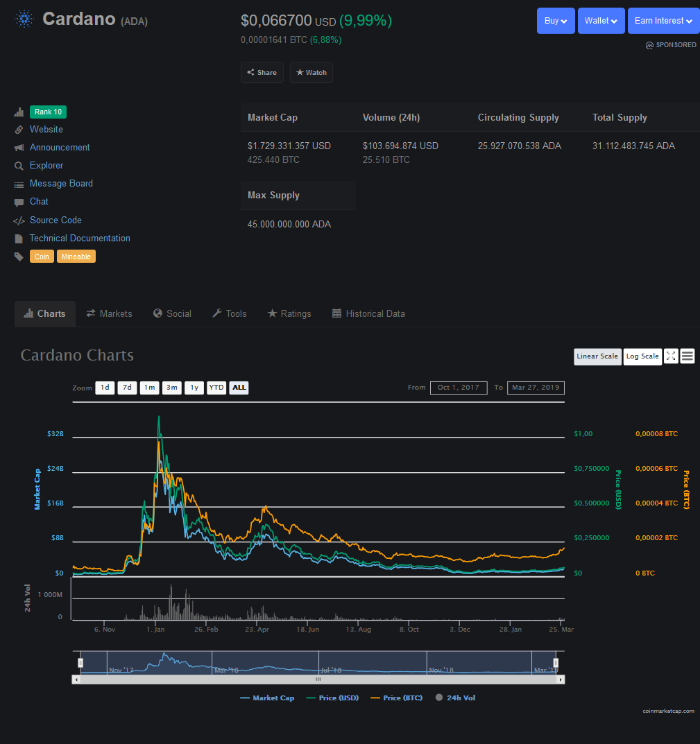The width and height of the screenshot is (700, 744).
Task: Click the Message Board list icon
Action: coord(19,184)
